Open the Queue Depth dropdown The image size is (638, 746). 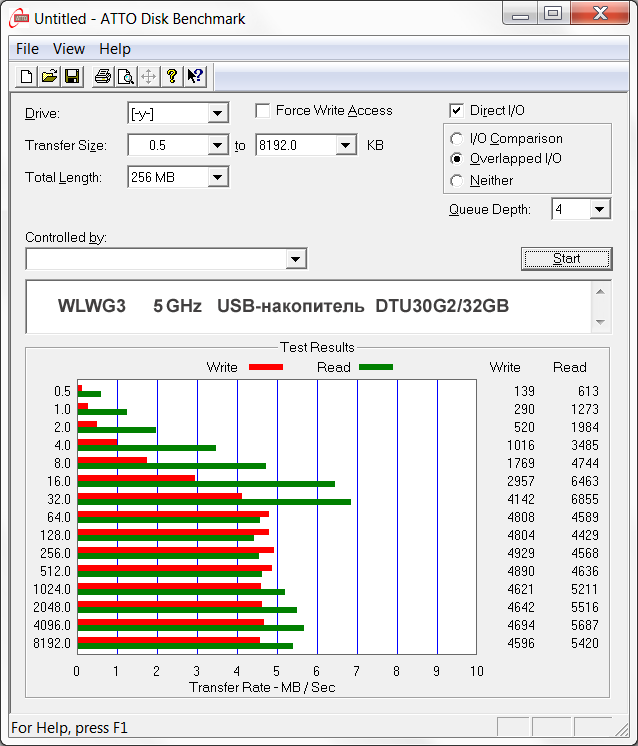click(599, 210)
